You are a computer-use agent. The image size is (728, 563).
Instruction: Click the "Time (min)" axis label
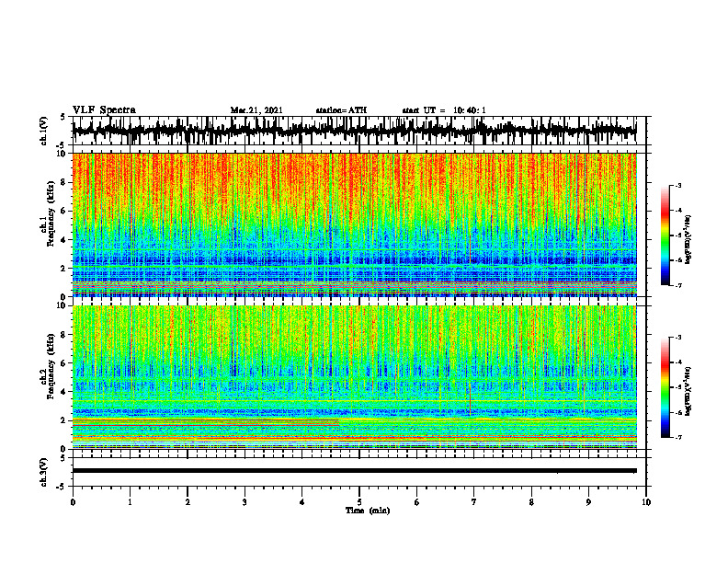[x=368, y=511]
